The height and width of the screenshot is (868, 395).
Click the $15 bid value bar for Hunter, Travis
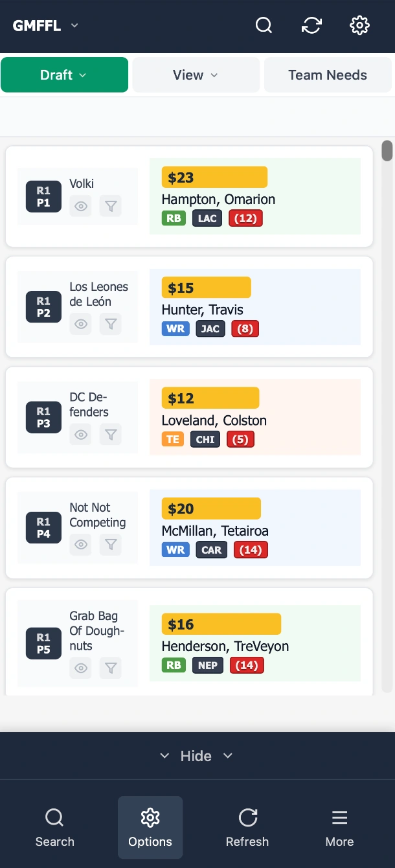tap(205, 287)
